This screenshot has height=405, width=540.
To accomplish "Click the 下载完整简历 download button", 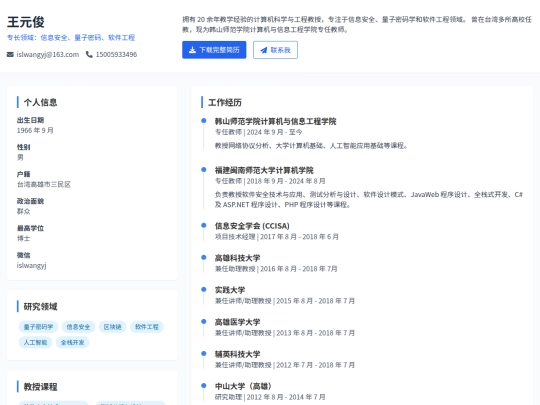I will tap(214, 50).
